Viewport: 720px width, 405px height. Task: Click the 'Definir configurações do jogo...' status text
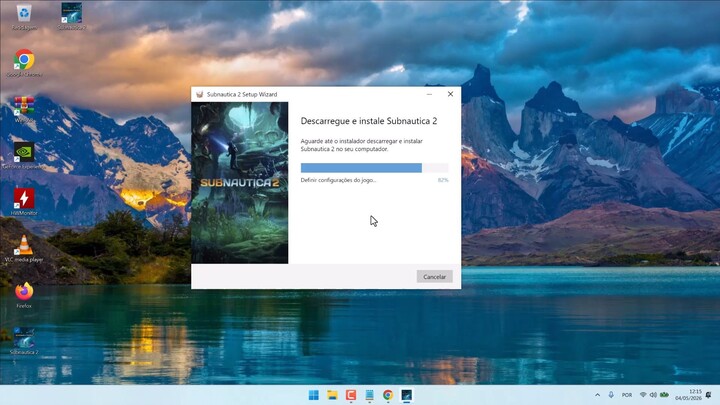338,180
